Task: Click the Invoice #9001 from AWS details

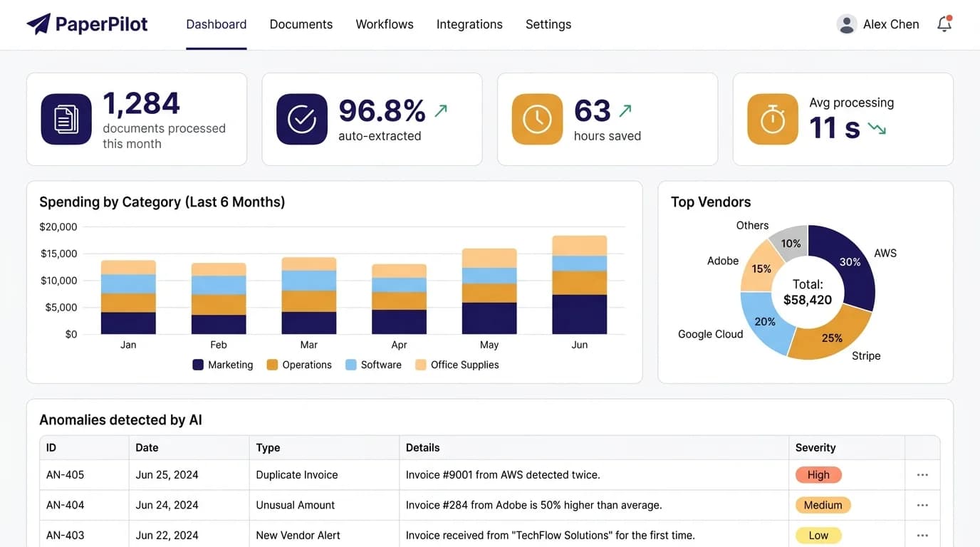Action: (503, 475)
